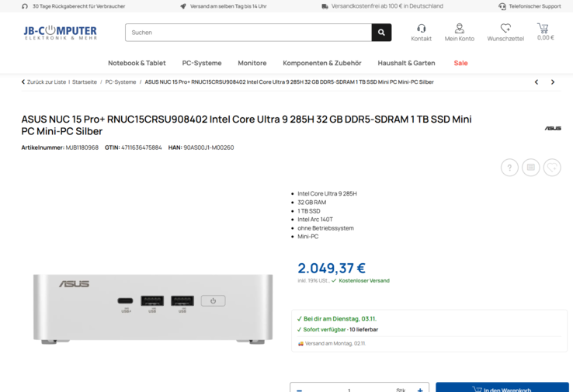The image size is (573, 392).
Task: Click the telephone support headset icon
Action: [x=502, y=6]
